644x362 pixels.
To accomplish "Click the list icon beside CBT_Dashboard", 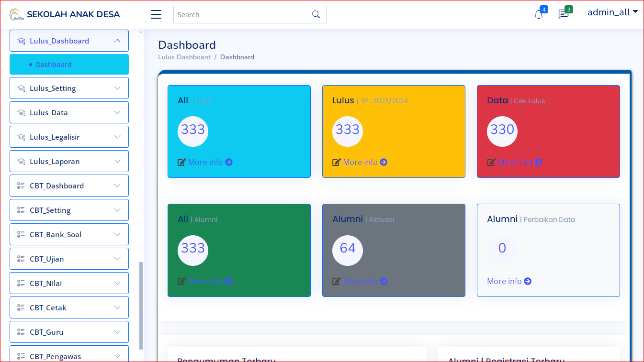I will (x=21, y=186).
